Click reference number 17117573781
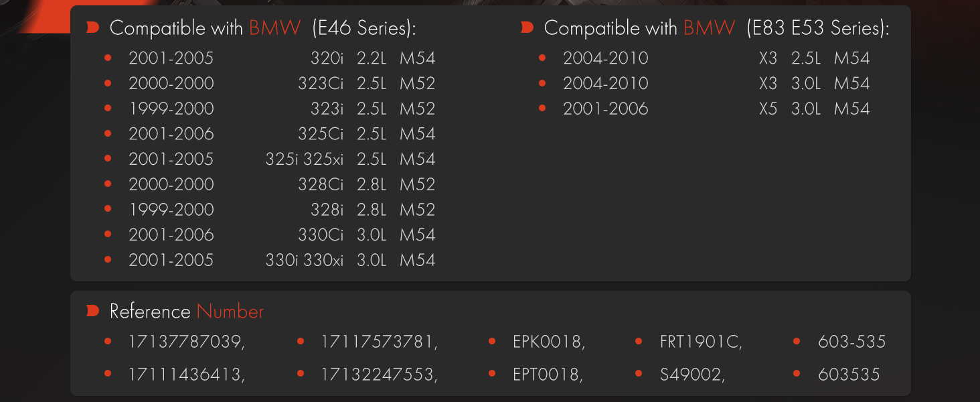 [x=379, y=342]
